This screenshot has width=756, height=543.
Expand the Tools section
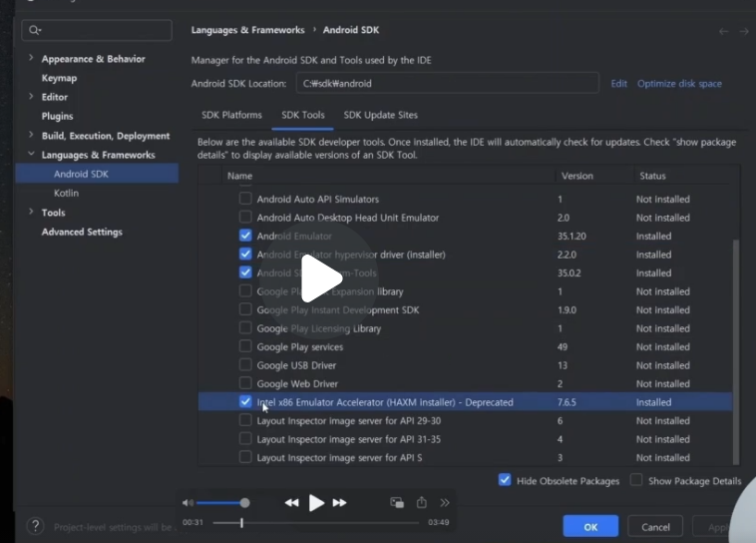point(31,212)
